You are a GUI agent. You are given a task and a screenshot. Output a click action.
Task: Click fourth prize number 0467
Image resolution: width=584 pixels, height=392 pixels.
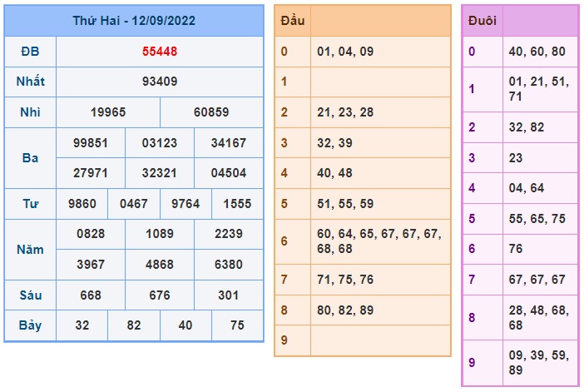[x=134, y=204]
